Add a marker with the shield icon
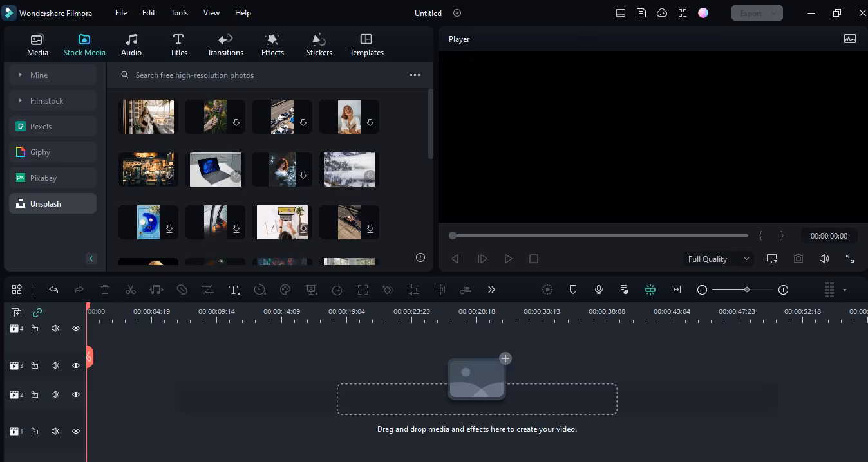 click(573, 290)
